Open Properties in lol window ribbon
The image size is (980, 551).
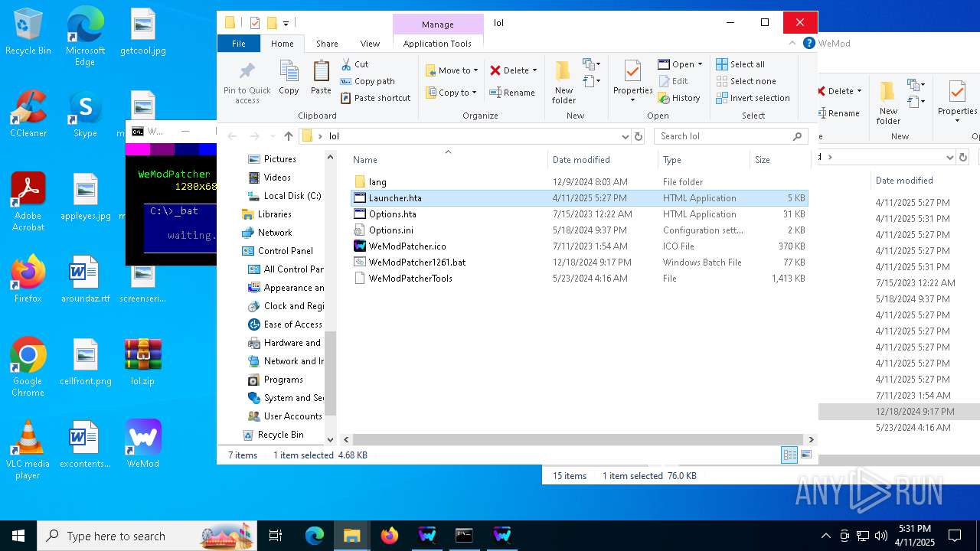pos(632,82)
